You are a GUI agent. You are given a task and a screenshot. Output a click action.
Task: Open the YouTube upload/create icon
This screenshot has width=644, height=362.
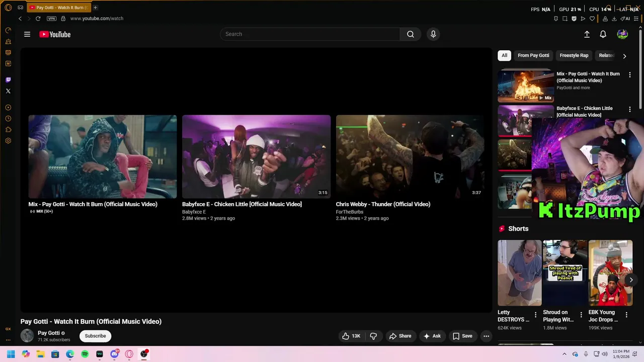point(587,34)
